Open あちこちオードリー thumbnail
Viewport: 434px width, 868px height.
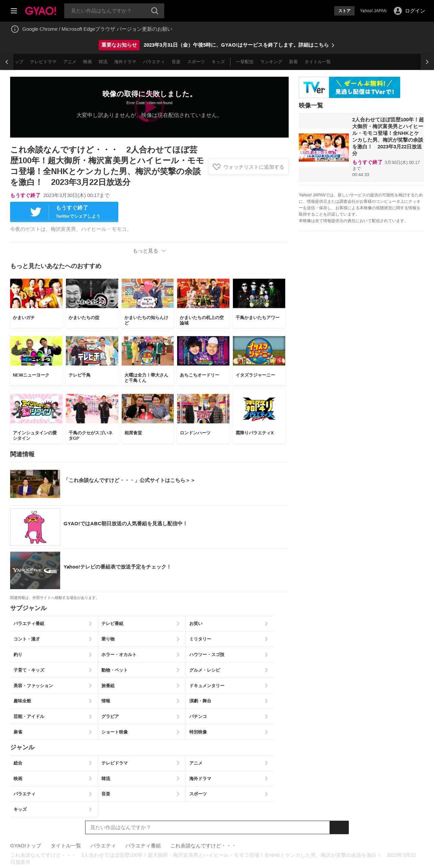(203, 351)
